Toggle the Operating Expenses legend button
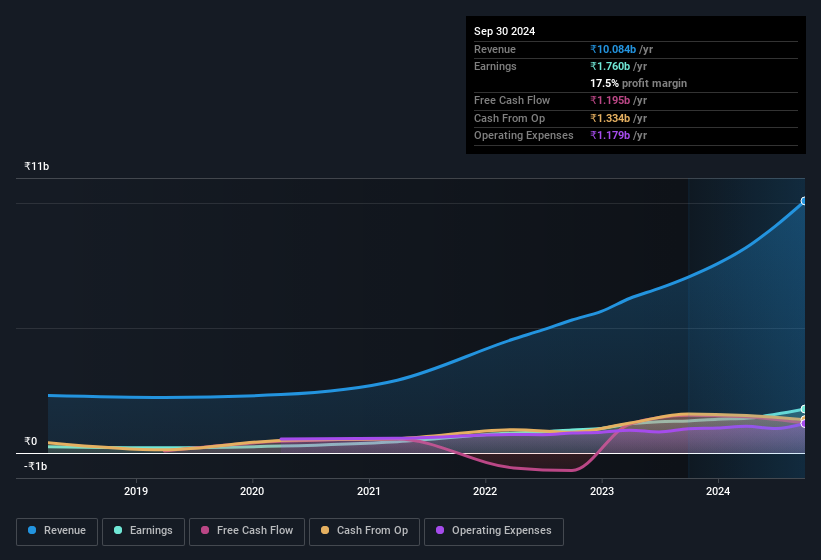The image size is (821, 560). pos(493,531)
